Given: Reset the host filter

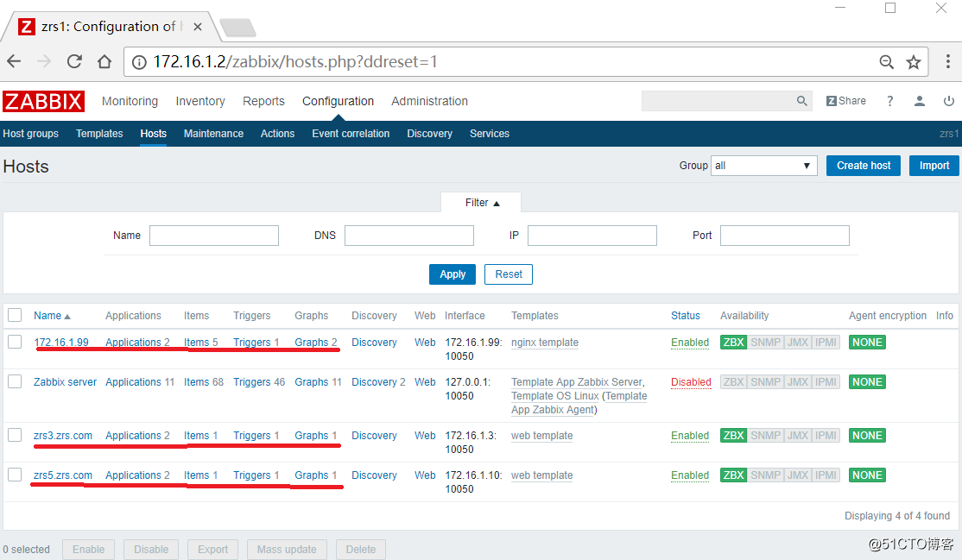Looking at the screenshot, I should 509,274.
